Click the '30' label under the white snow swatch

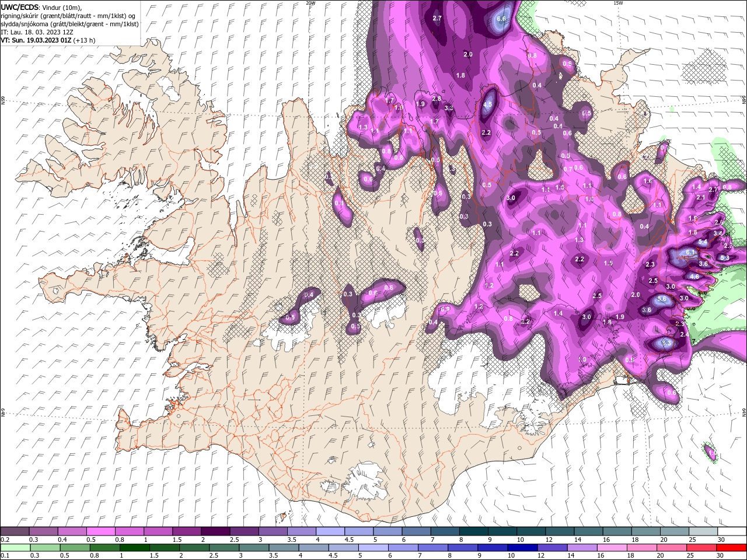coord(721,540)
